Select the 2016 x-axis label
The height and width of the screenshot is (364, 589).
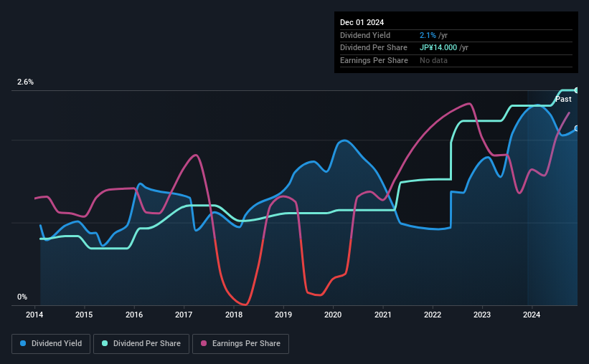pyautogui.click(x=134, y=315)
